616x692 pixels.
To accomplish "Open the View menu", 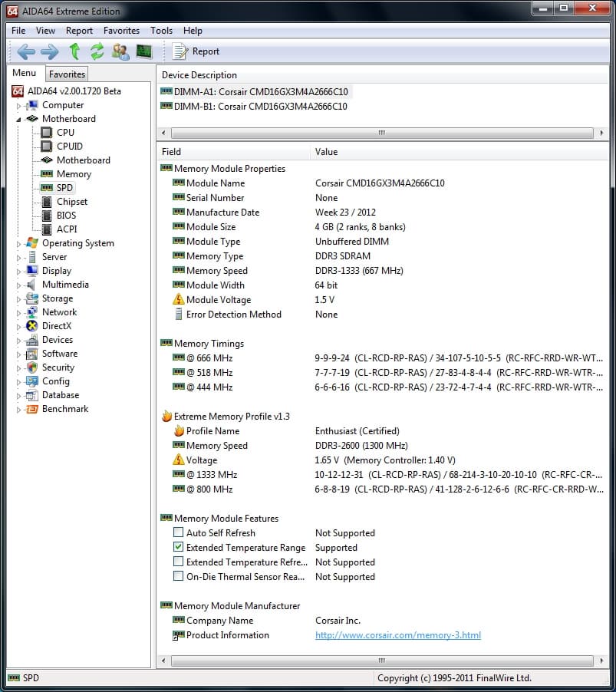I will pyautogui.click(x=45, y=31).
